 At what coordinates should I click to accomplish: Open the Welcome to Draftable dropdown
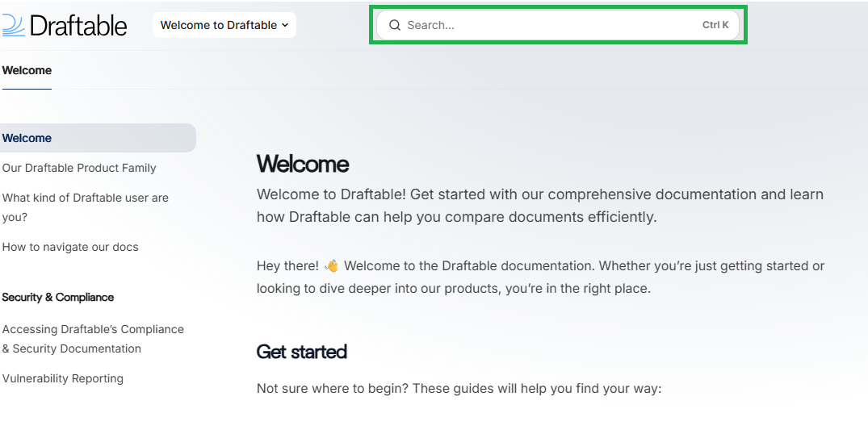224,25
